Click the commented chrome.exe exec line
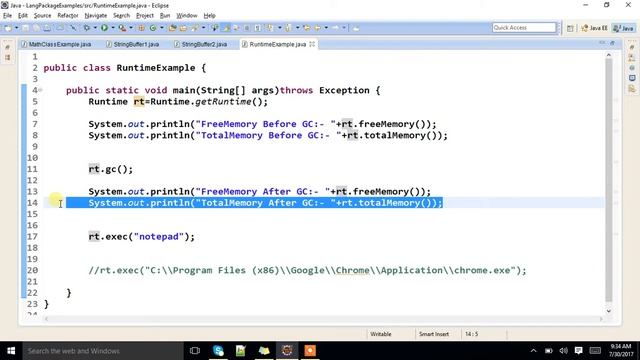The height and width of the screenshot is (360, 640). [x=307, y=271]
